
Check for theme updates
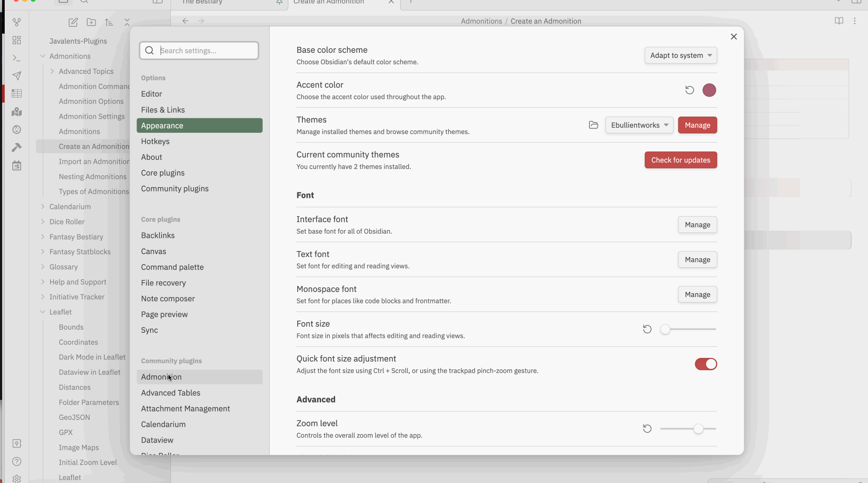pyautogui.click(x=680, y=160)
